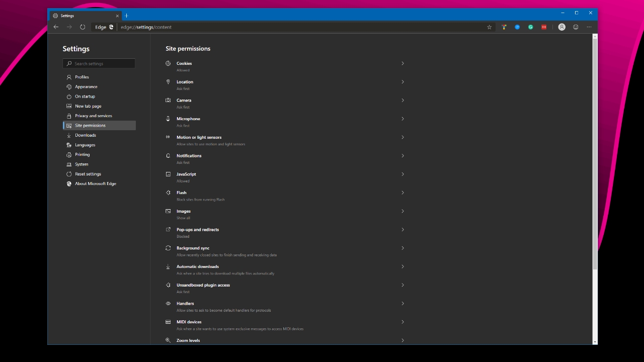Viewport: 644px width, 362px height.
Task: Open the JavaScript permission setting
Action: 186,174
